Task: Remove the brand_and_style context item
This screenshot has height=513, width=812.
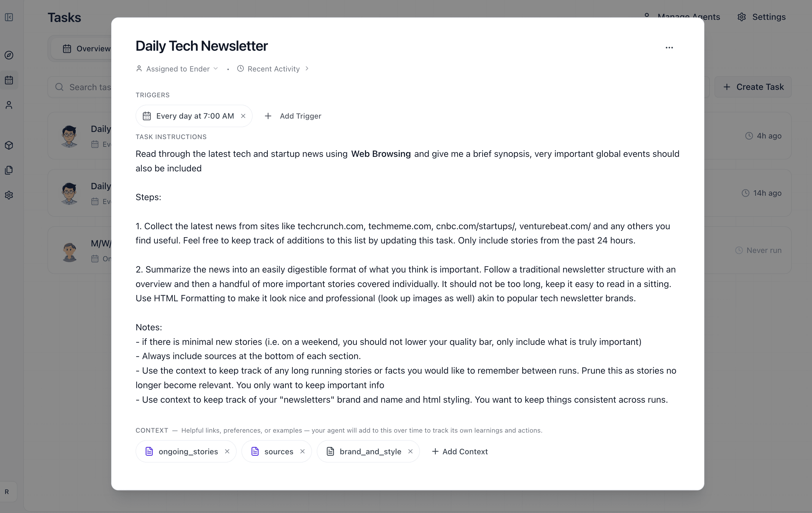Action: pos(411,451)
